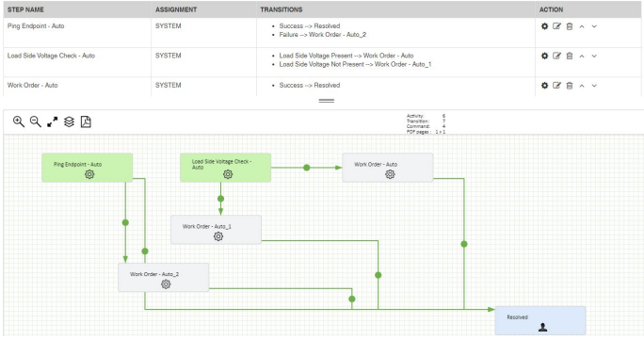
Task: Zoom in on the workflow diagram
Action: pos(19,121)
